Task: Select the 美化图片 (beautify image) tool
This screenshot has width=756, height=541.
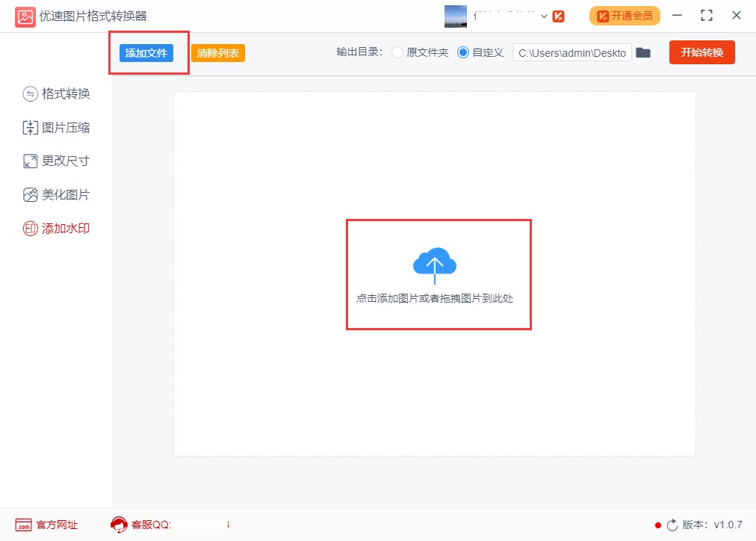Action: [x=56, y=194]
